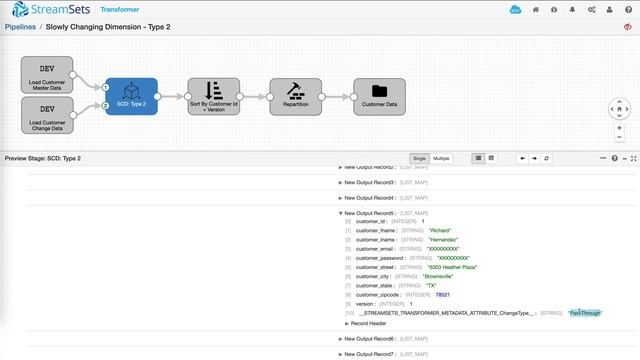Select Load Customer Change Data stage
Screen dimensions: 640x360
[47, 115]
